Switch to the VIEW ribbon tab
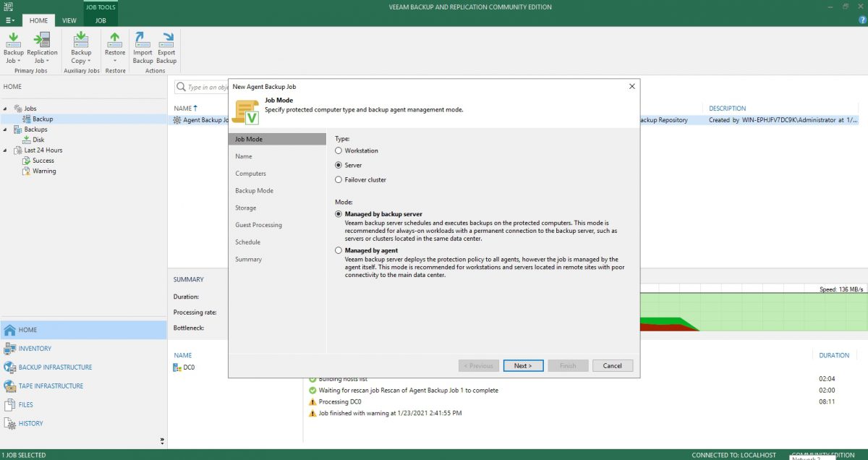868x460 pixels. [69, 20]
